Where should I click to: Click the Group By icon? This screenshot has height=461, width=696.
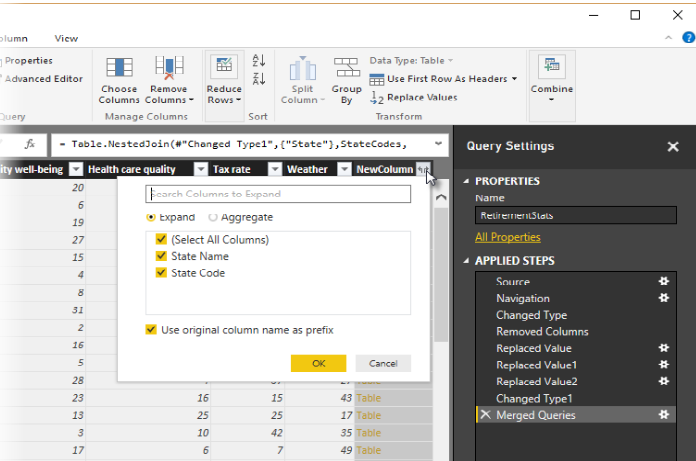click(x=347, y=69)
